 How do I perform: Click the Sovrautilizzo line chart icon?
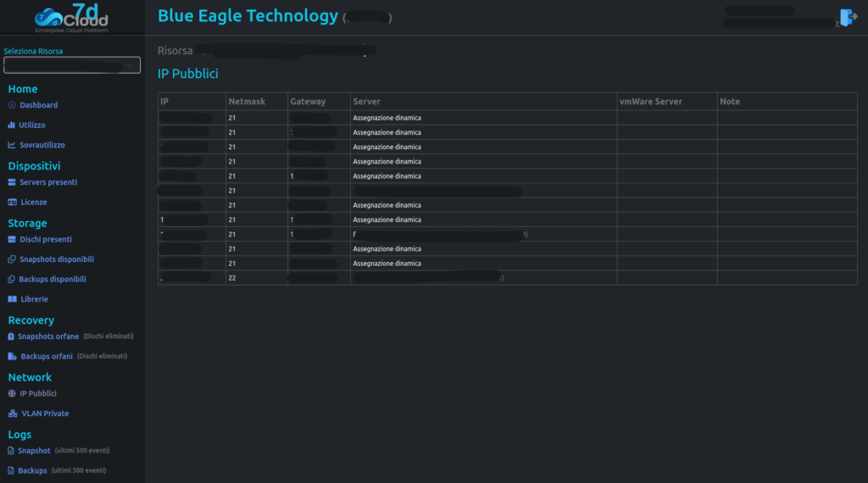[12, 145]
